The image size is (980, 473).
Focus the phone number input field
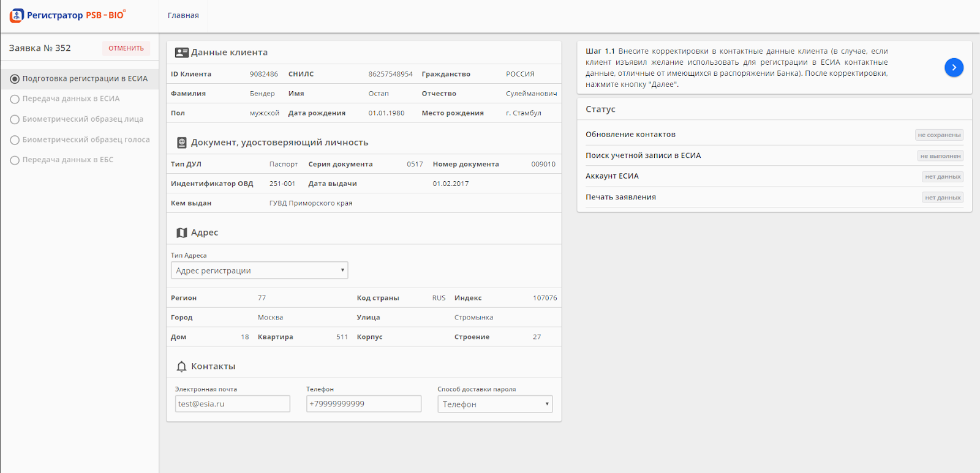click(363, 404)
